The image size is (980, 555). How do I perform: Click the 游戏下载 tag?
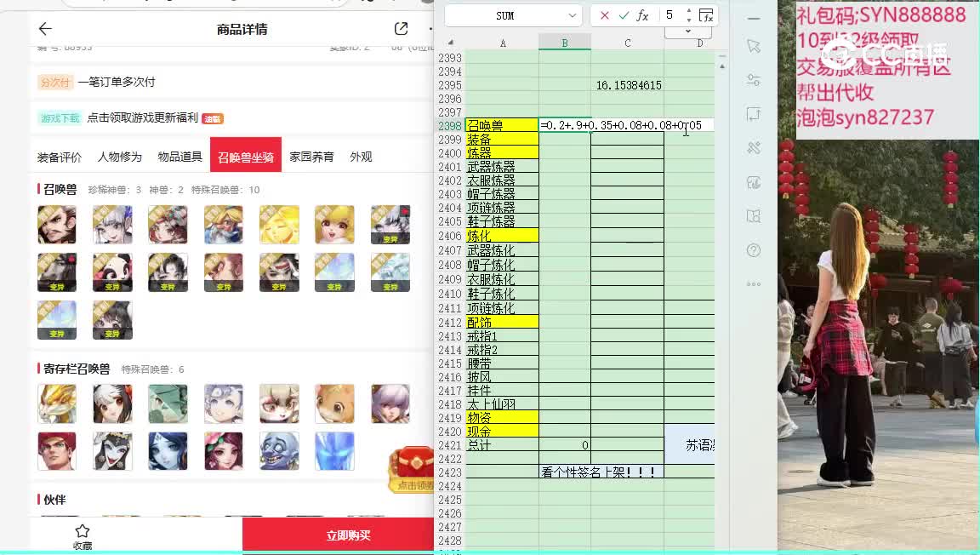tap(60, 118)
